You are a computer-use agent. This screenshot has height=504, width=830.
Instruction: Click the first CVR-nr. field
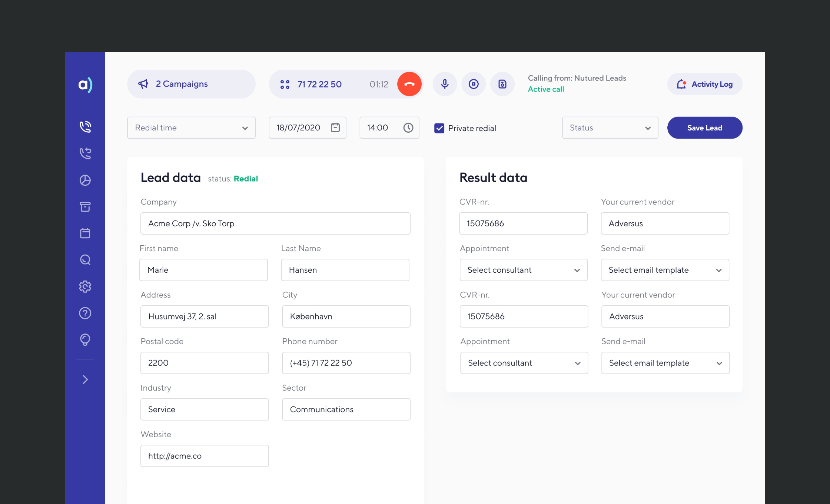click(x=523, y=223)
